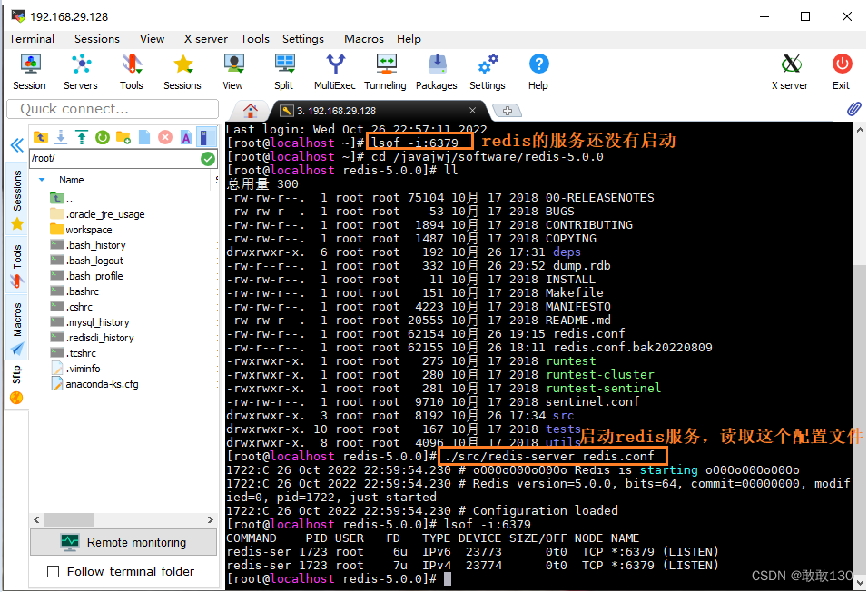Select the .rediscli_history file

pyautogui.click(x=92, y=338)
